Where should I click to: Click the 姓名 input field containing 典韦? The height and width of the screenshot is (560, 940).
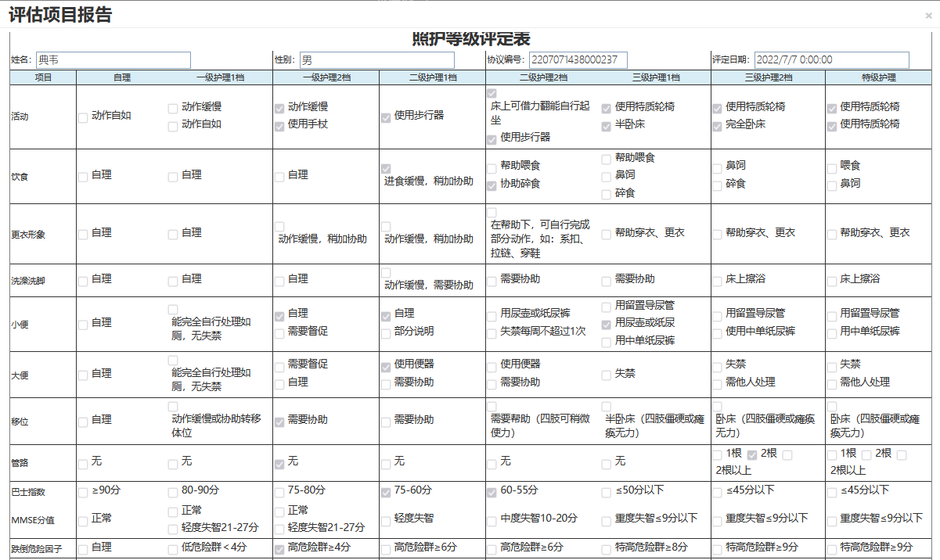[x=113, y=60]
